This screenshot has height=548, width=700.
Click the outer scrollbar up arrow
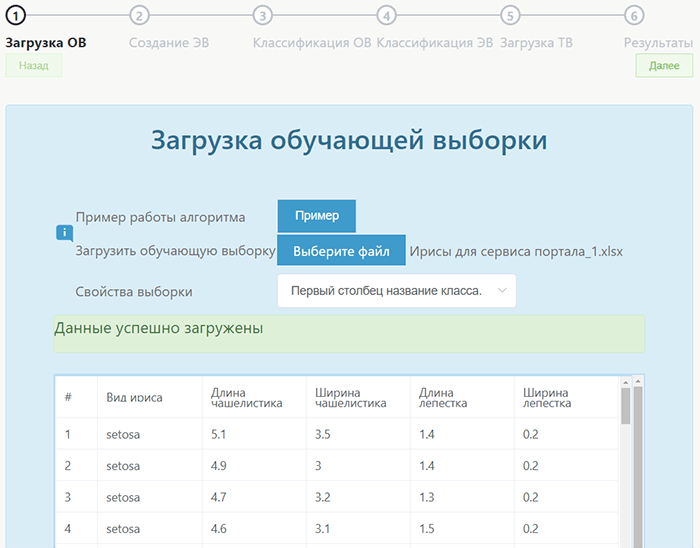638,382
